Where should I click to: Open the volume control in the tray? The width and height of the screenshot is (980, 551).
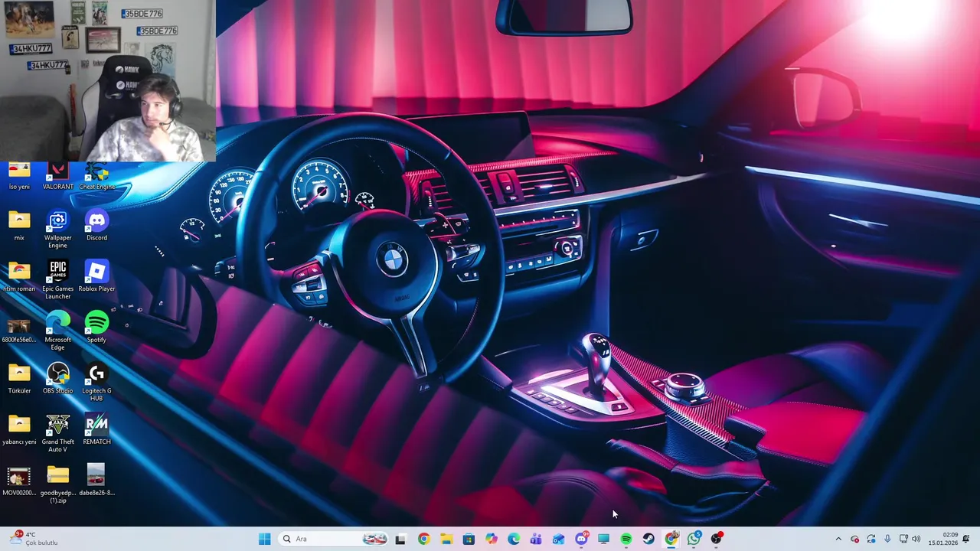click(916, 539)
